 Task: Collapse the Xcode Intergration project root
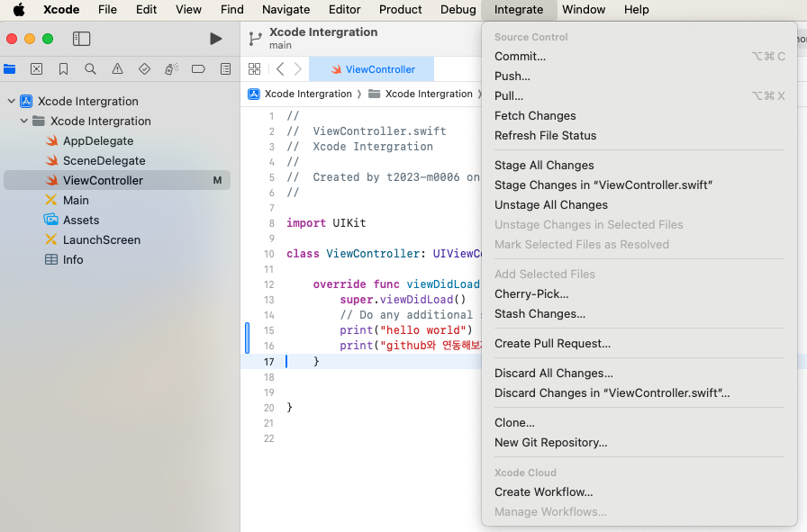tap(12, 102)
